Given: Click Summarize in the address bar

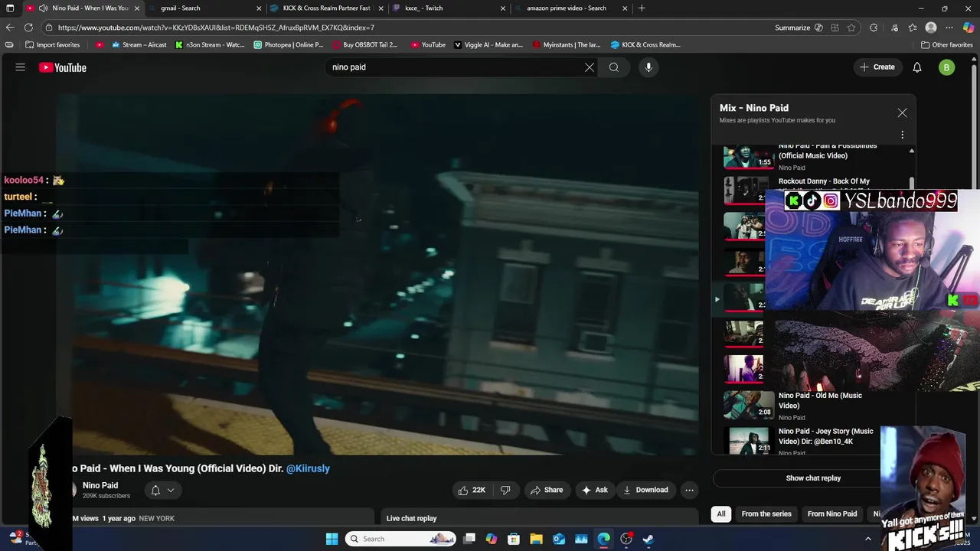Looking at the screenshot, I should point(792,28).
